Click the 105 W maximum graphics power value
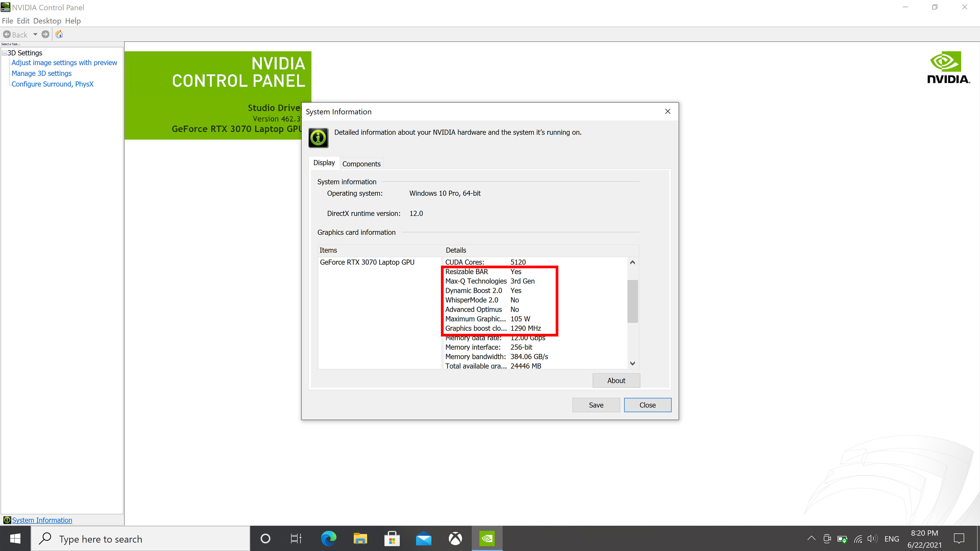Viewport: 980px width, 551px height. point(520,319)
